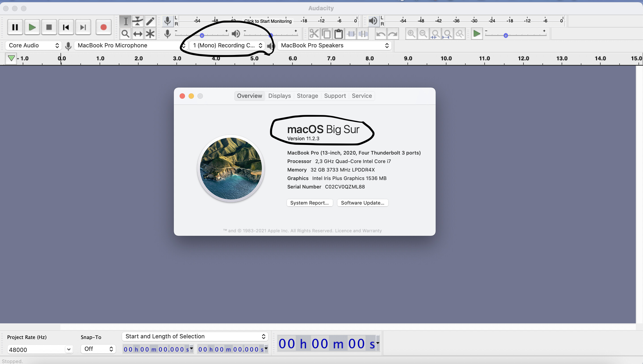Open the 1 (Mono) Recording Channels dropdown
Screen dimensions: 643x364
(x=227, y=46)
